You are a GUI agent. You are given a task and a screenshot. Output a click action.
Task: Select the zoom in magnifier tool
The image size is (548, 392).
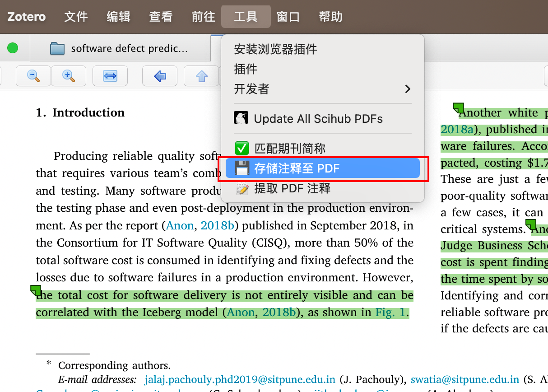[x=68, y=76]
